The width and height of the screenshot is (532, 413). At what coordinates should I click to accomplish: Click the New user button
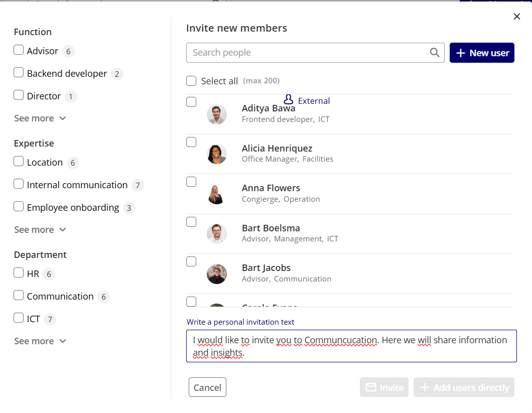[x=482, y=53]
